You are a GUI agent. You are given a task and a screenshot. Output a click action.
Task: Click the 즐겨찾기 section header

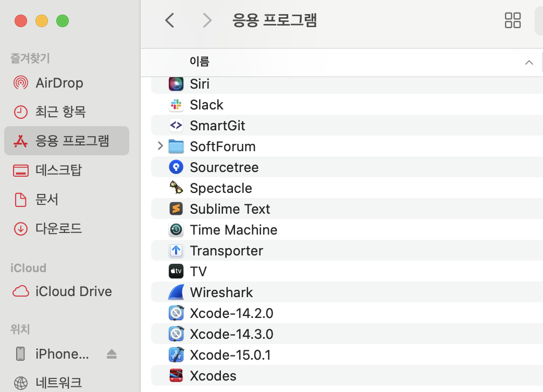tap(30, 58)
